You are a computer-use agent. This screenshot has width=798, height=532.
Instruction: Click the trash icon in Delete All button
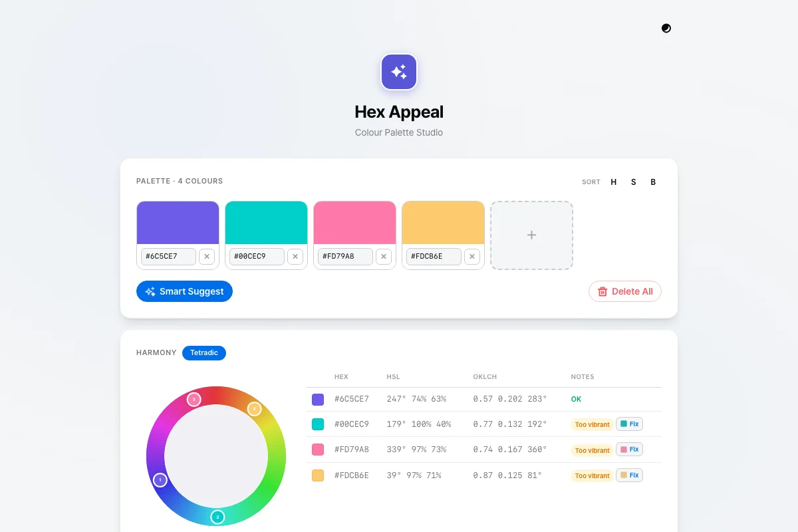602,291
